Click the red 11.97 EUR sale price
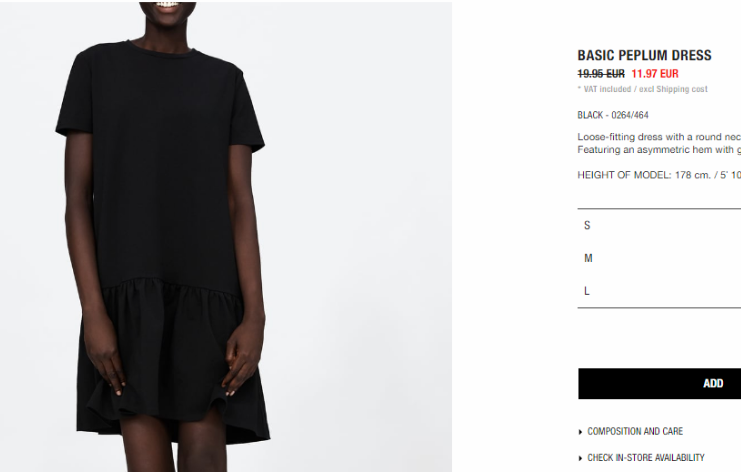 point(655,74)
